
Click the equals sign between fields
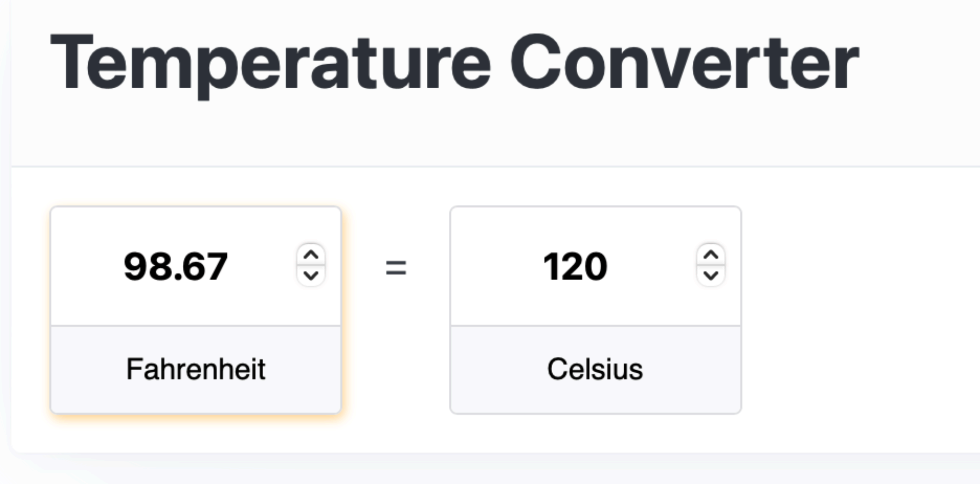tap(396, 268)
